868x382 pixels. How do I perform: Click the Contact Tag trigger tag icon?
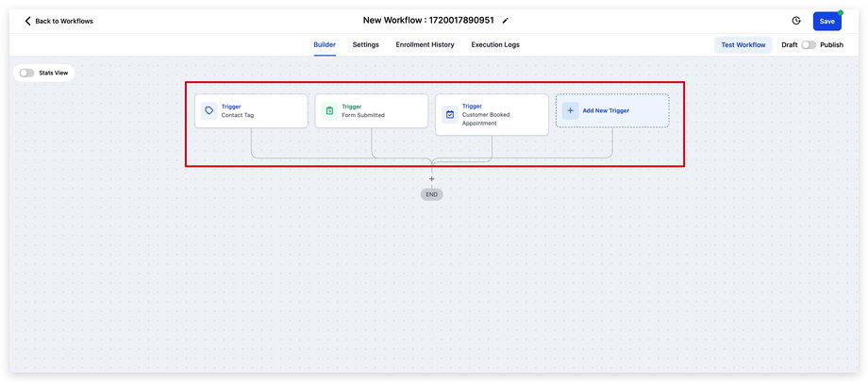pos(209,110)
